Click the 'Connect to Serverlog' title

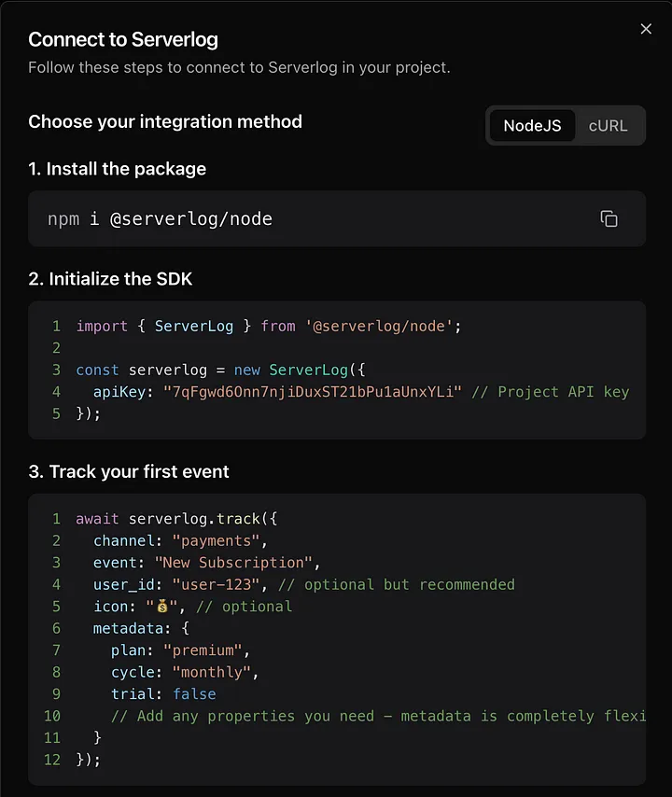click(123, 39)
